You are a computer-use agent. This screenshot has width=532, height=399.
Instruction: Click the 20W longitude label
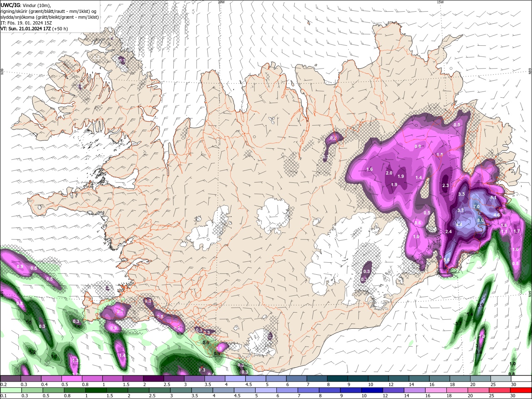click(x=221, y=2)
